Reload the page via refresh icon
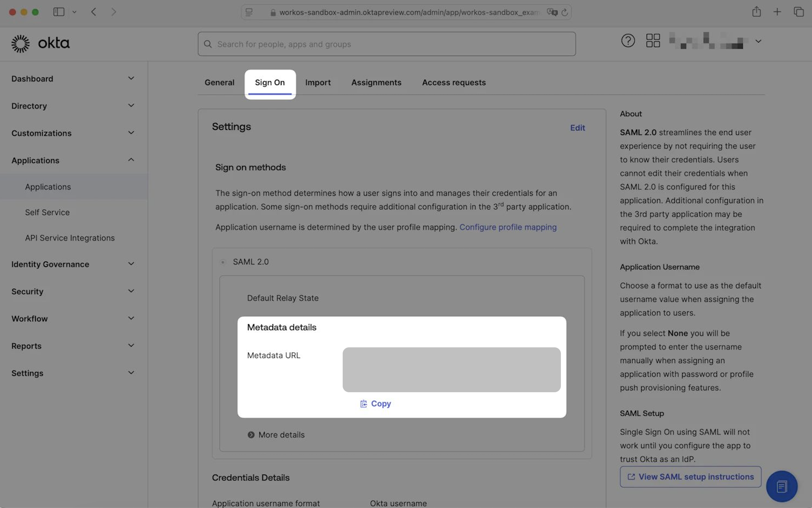 pyautogui.click(x=564, y=12)
